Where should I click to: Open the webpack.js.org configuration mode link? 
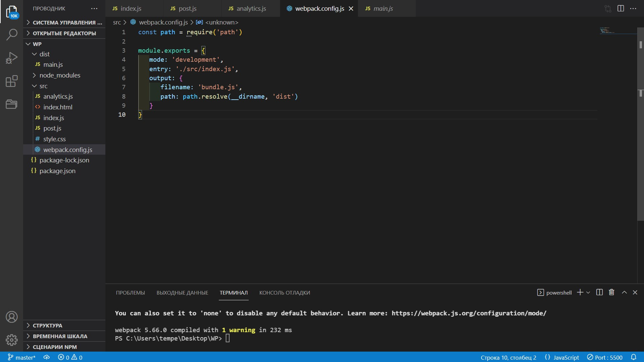[x=469, y=313]
